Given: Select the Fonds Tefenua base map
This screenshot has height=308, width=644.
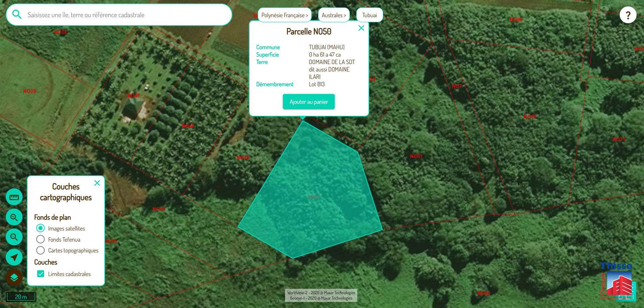Looking at the screenshot, I should 40,240.
